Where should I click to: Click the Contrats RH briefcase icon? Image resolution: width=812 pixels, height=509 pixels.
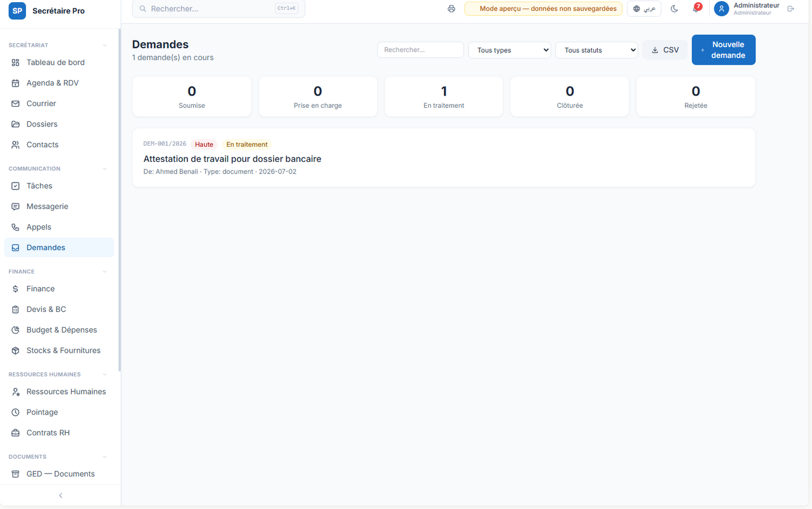pyautogui.click(x=16, y=433)
